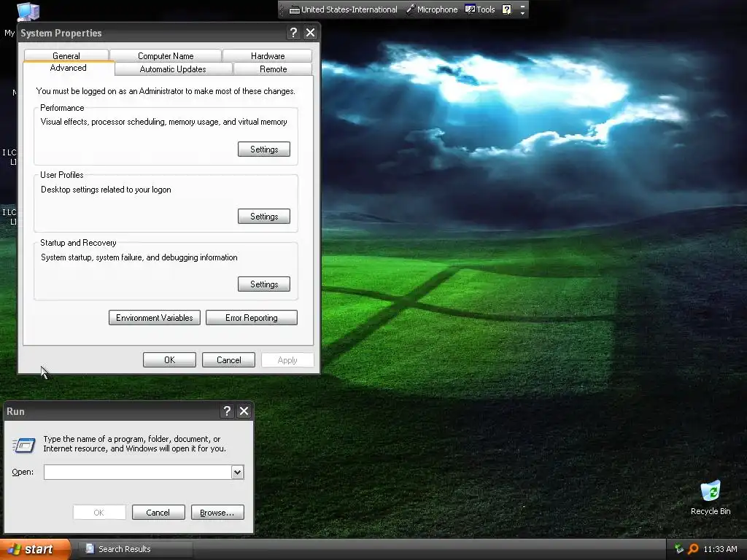Click the 11:33 AM system clock

(720, 549)
